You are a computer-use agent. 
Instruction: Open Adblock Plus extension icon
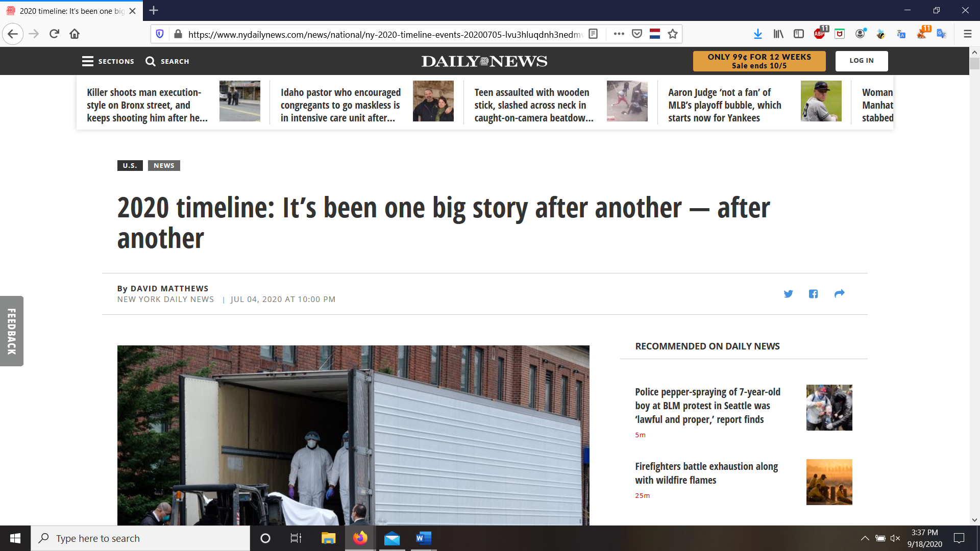(819, 34)
